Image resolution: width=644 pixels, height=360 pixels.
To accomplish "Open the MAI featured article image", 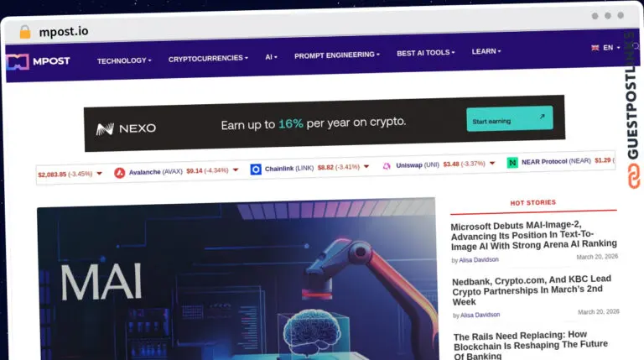I will [236, 279].
